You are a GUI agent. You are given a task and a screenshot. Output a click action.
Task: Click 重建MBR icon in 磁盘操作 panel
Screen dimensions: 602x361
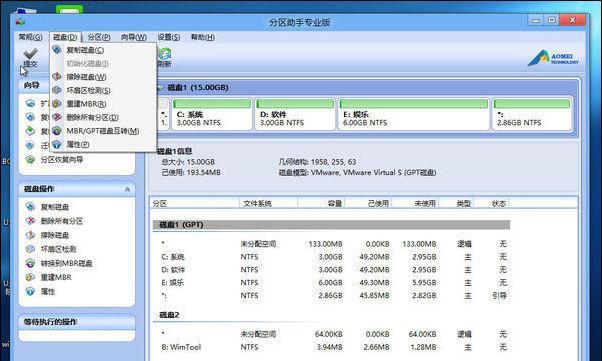point(30,277)
